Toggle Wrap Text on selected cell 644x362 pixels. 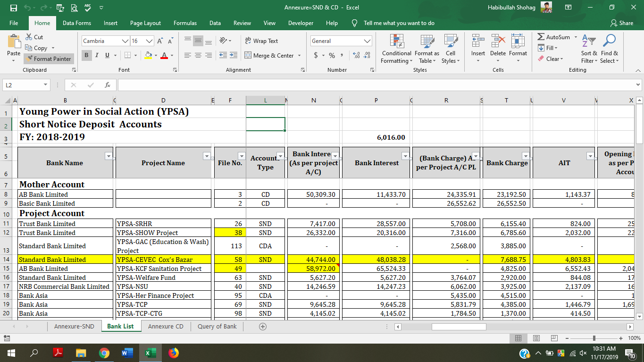coord(262,41)
